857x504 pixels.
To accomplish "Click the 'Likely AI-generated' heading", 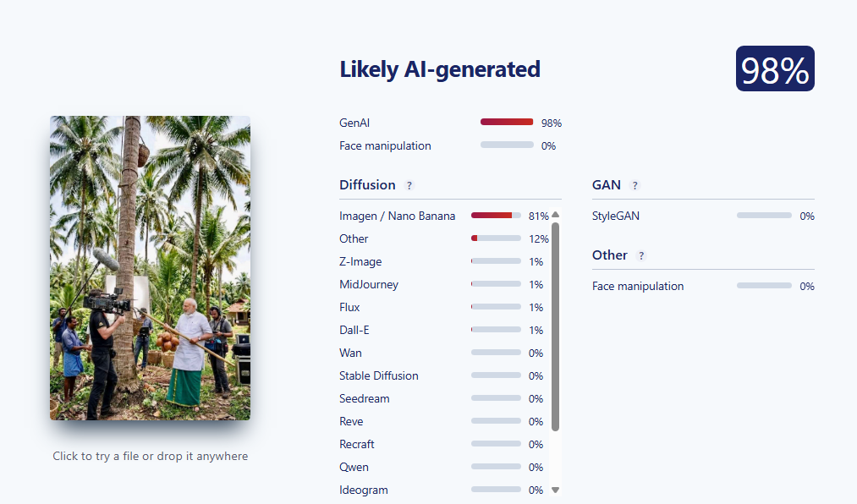I will point(440,69).
